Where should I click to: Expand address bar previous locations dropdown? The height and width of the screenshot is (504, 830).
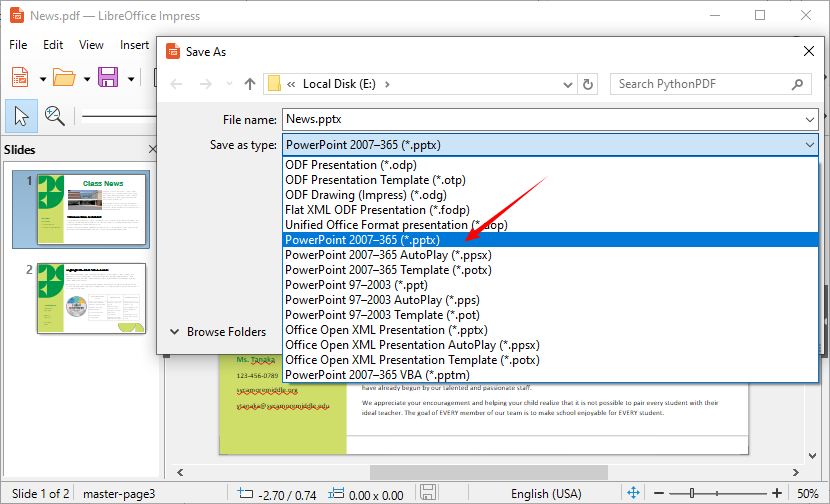coord(567,84)
